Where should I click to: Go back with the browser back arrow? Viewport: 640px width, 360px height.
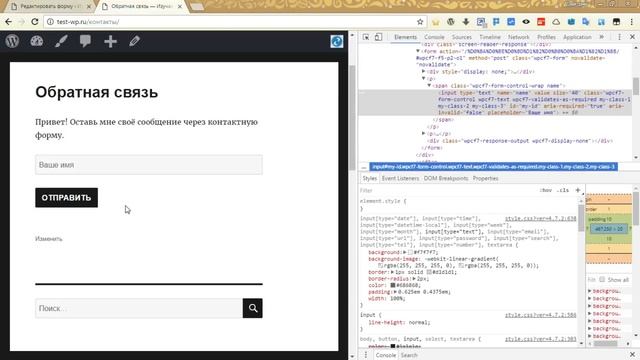click(x=9, y=22)
